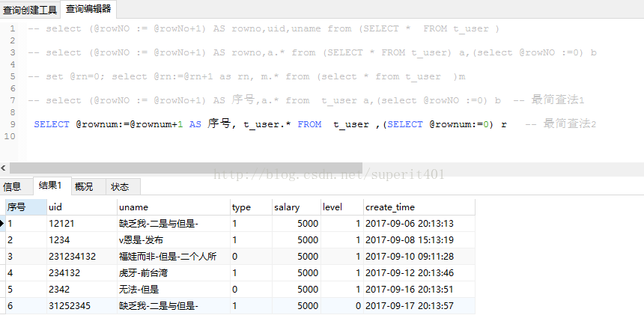Click create_time cell 2017-09-06 20:13:13
Viewport: 644px width, 333px height.
pos(419,223)
